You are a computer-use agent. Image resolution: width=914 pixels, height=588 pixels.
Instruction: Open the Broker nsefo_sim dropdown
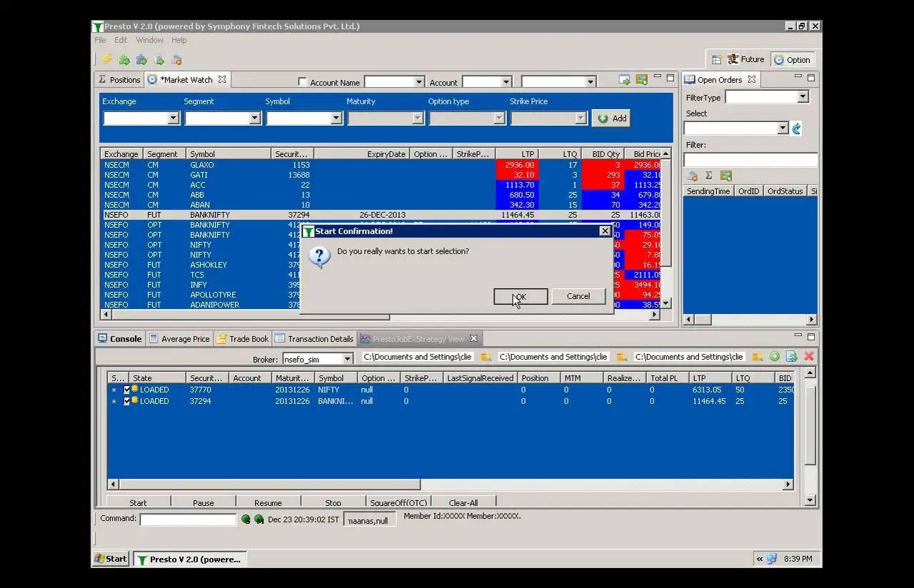point(348,359)
